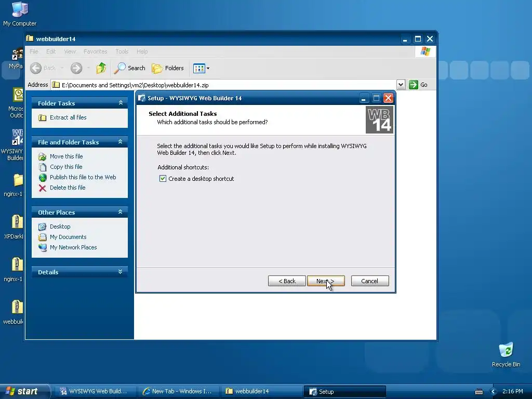The width and height of the screenshot is (532, 399).
Task: Click the Desktop icon in Other Places
Action: [x=43, y=227]
